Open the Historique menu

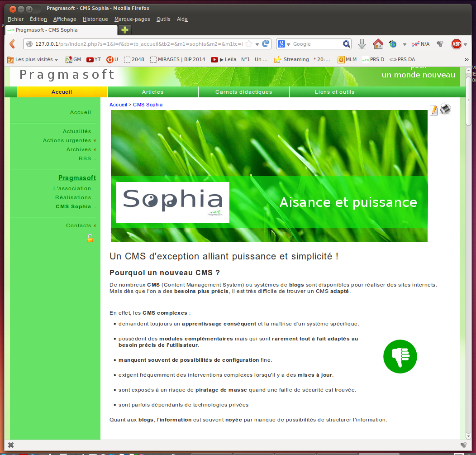click(95, 19)
